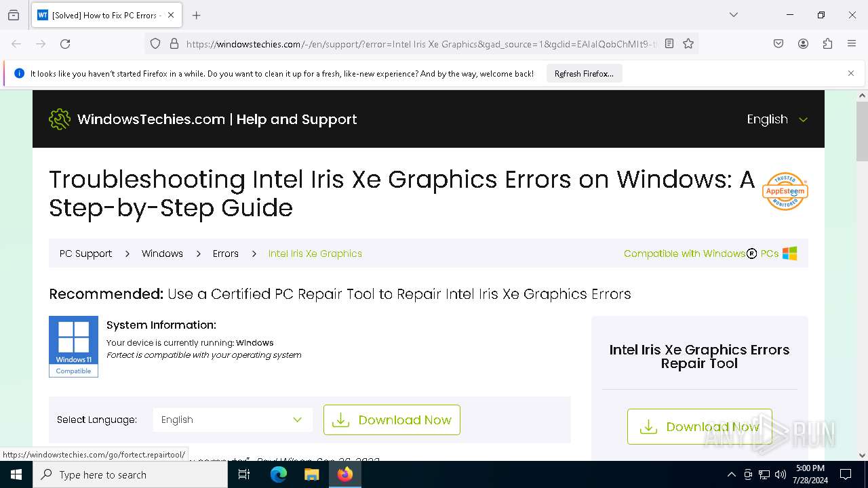Click main Download Now button

pos(392,420)
